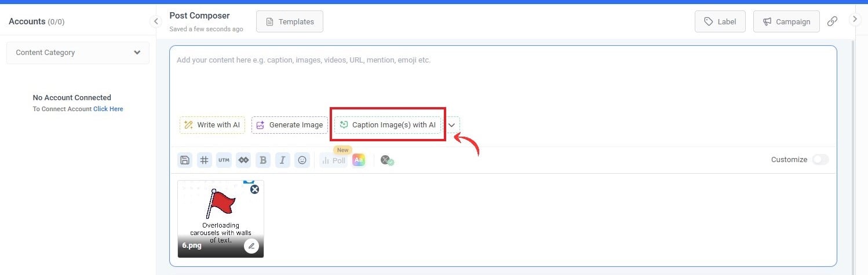
Task: Apply italic formatting to text
Action: 282,160
